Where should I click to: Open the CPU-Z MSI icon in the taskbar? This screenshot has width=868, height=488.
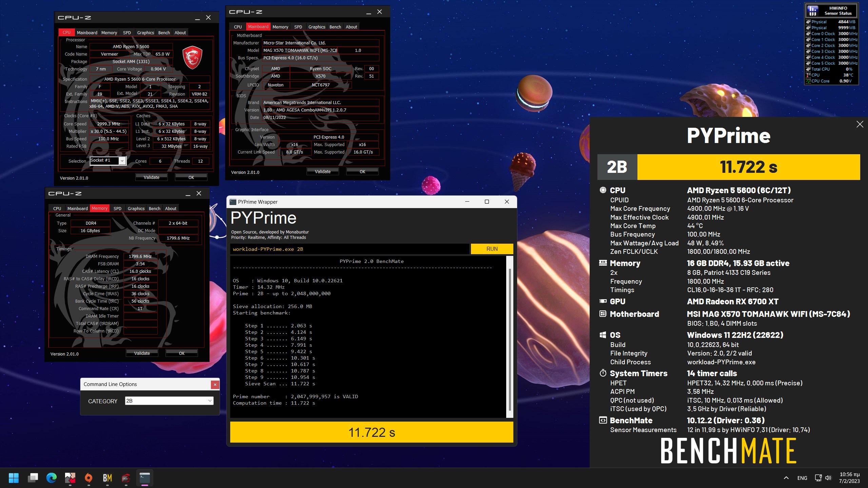tap(126, 478)
